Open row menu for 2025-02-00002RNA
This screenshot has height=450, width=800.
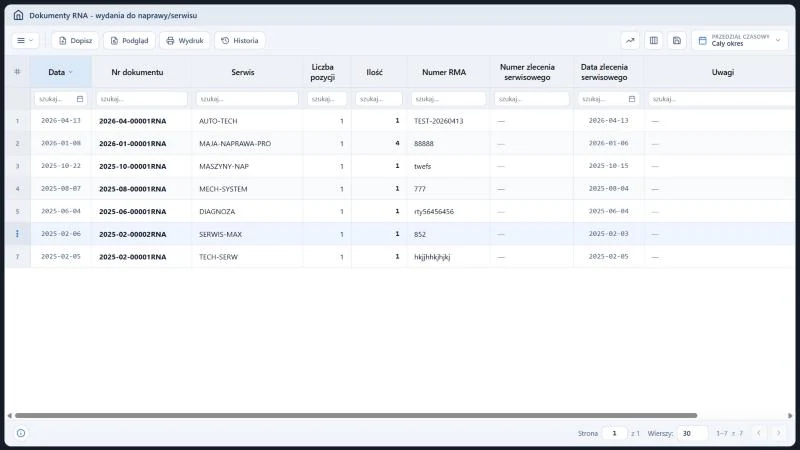17,234
